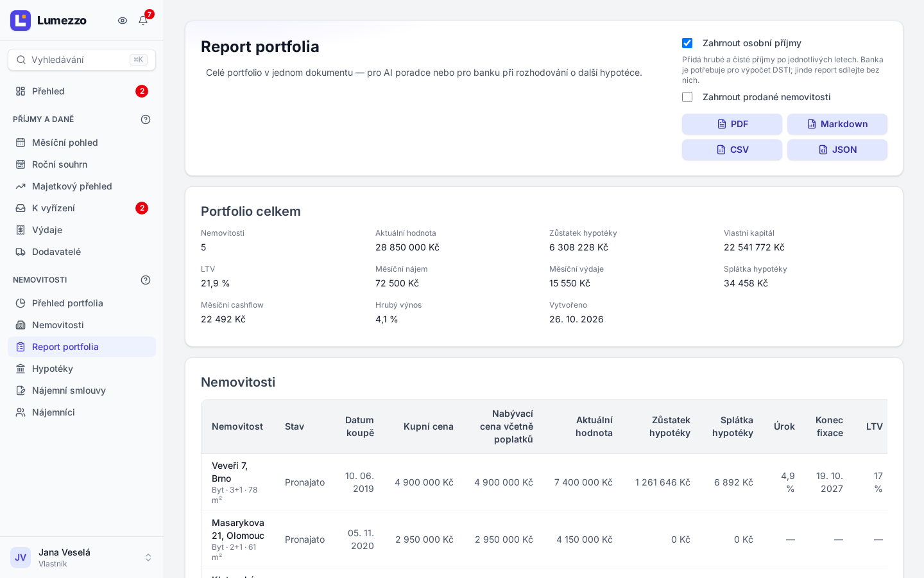Toggle the eye visibility icon in sidebar header
Viewport: 924px width, 578px height.
coord(123,21)
